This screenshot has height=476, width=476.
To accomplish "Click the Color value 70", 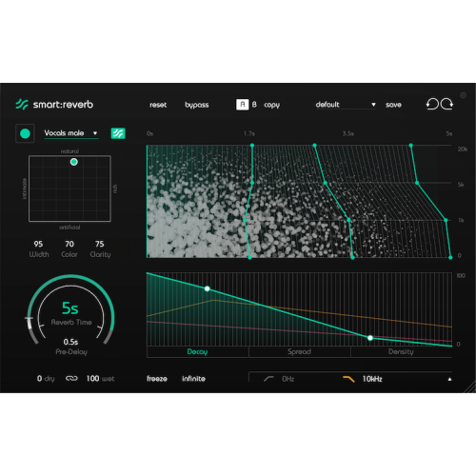I will [x=69, y=244].
